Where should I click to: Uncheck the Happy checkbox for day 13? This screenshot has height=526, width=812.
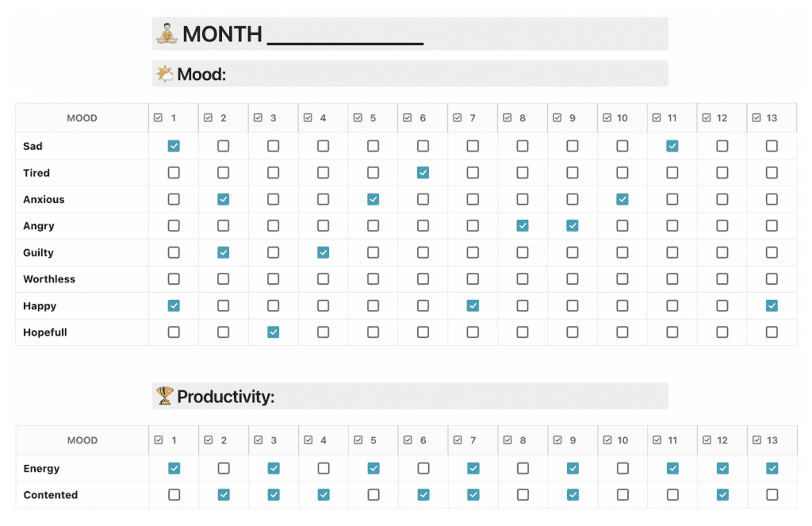tap(772, 305)
